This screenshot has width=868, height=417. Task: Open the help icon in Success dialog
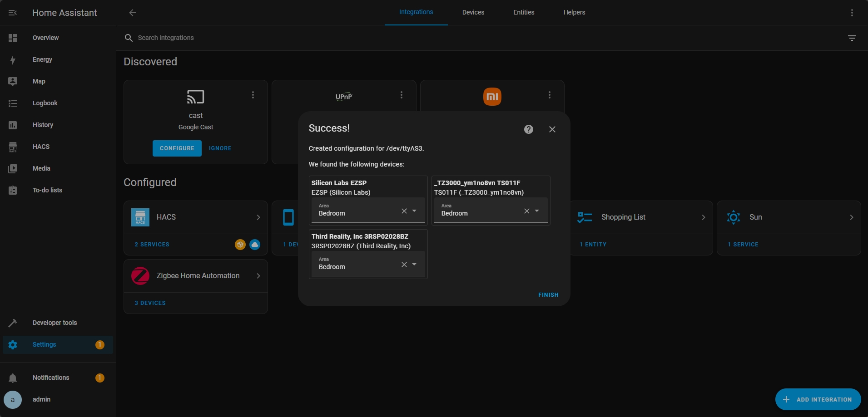[x=528, y=129]
